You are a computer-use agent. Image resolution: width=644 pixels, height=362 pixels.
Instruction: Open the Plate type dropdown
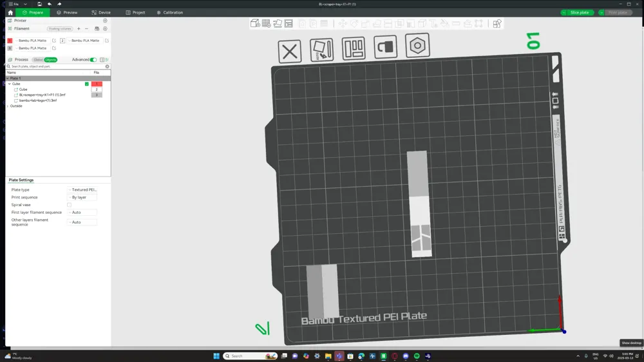coord(82,190)
